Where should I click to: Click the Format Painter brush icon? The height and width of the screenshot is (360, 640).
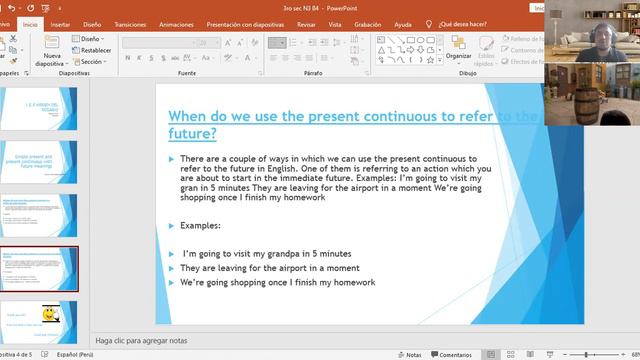tap(13, 61)
